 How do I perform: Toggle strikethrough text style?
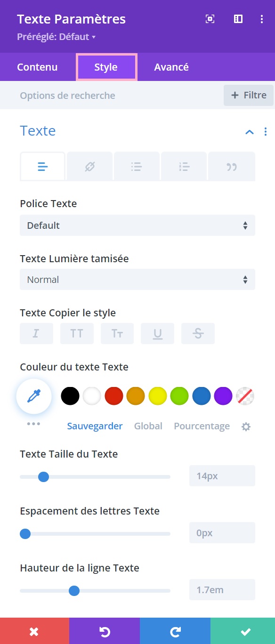(x=198, y=333)
